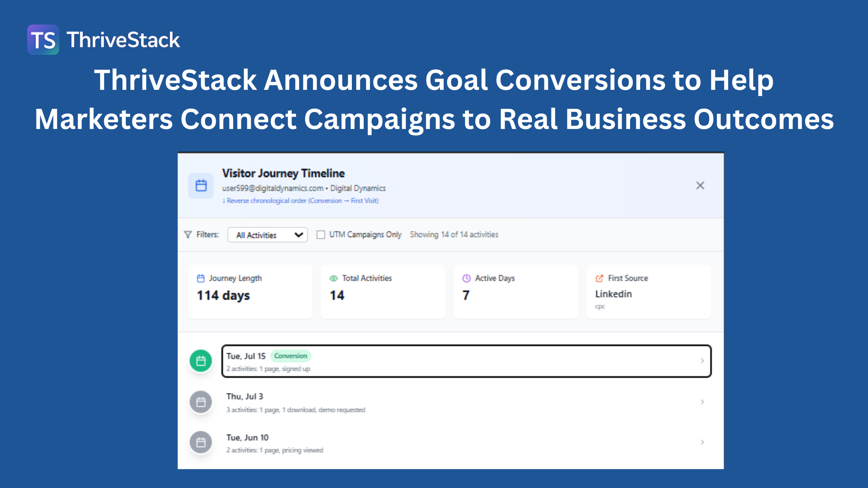868x488 pixels.
Task: Click the Active Days label
Action: tap(495, 278)
